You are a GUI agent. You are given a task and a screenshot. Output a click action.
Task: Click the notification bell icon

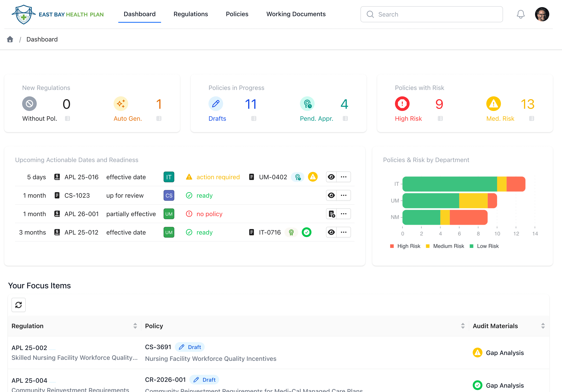[520, 14]
